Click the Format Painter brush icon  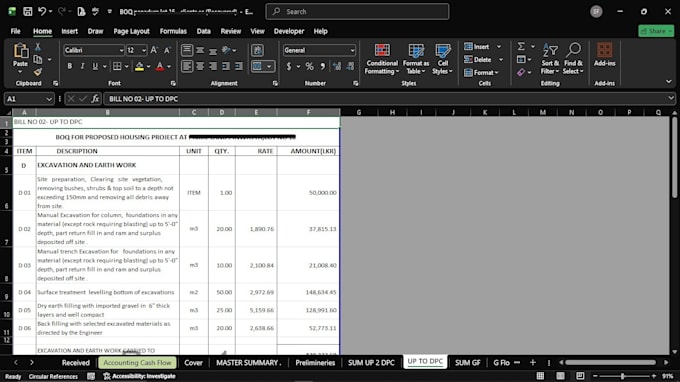(38, 72)
